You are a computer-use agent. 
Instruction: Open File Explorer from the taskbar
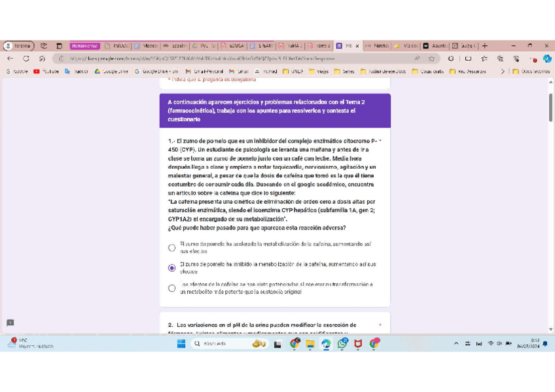coord(310,343)
